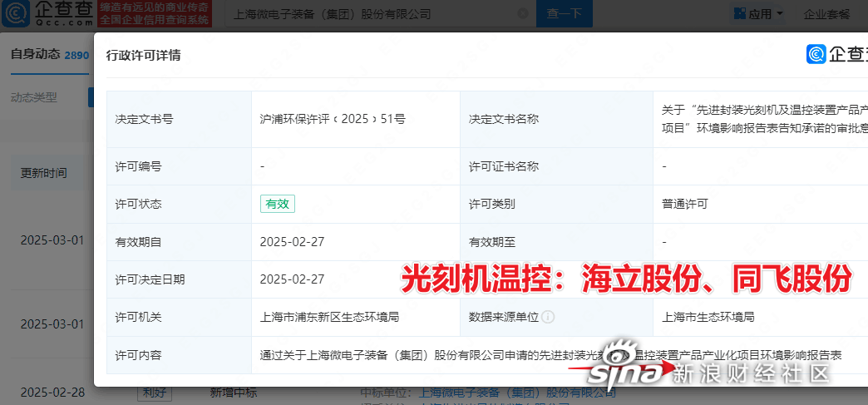
Task: Click the 数据来源单位 label text
Action: 504,318
